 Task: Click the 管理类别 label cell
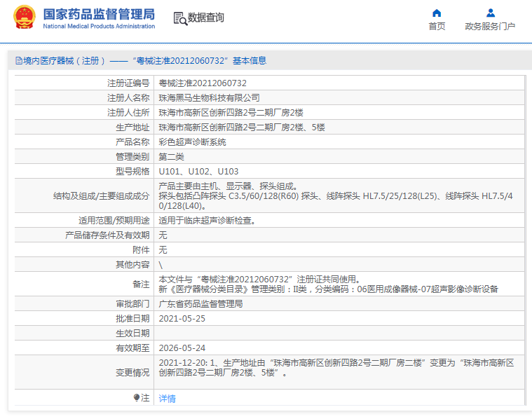click(132, 157)
